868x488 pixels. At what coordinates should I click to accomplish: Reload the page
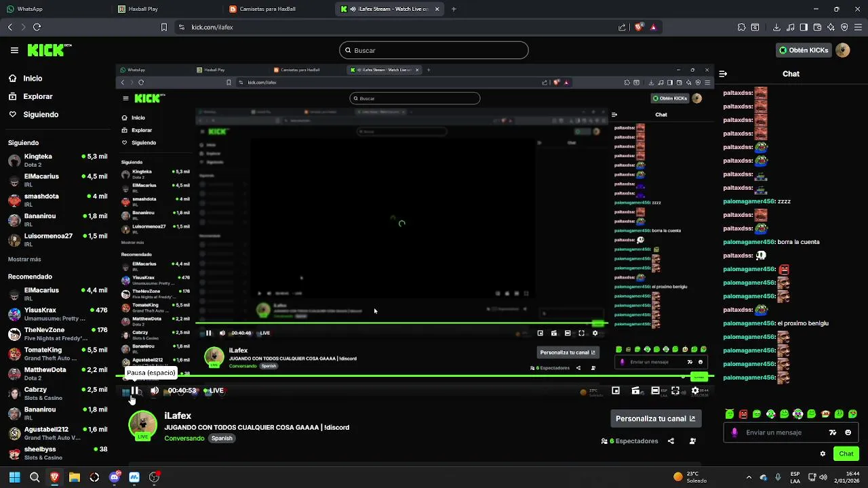click(37, 27)
